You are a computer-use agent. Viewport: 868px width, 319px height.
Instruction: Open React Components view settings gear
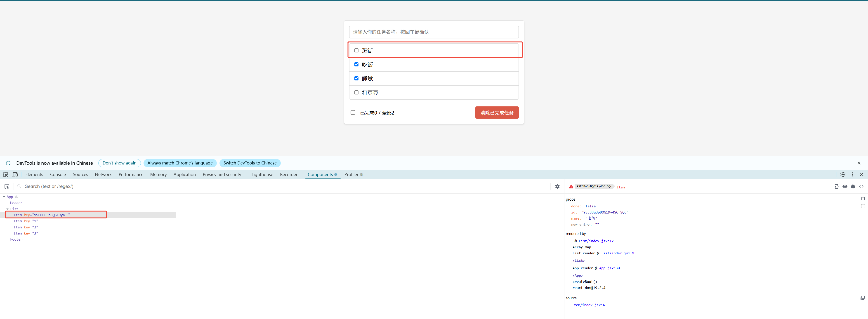557,186
